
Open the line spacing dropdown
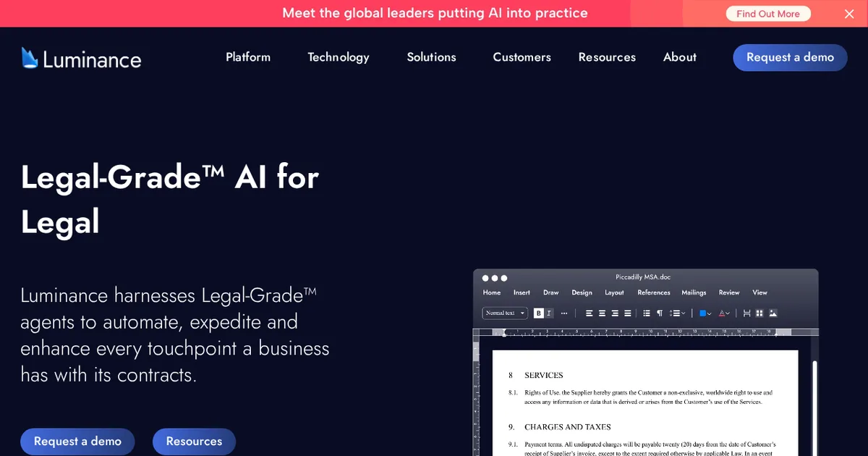(677, 313)
